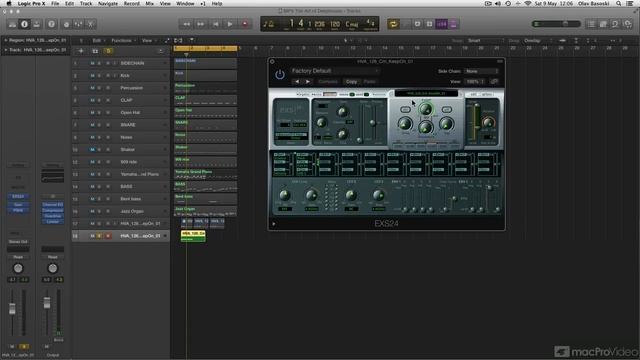This screenshot has width=640, height=360.
Task: Click the EXS24 instrument slot in channel strip
Action: point(18,196)
